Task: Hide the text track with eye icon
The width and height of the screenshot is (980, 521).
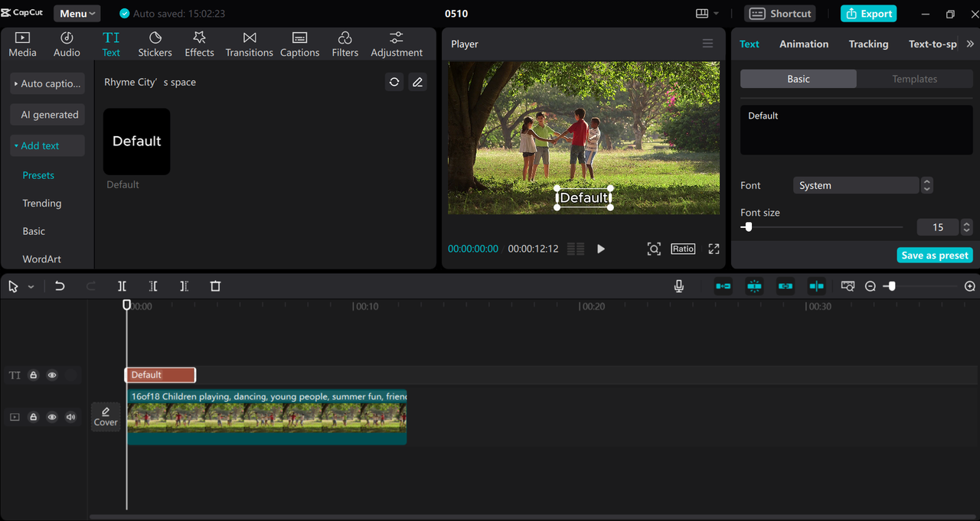Action: click(x=52, y=375)
